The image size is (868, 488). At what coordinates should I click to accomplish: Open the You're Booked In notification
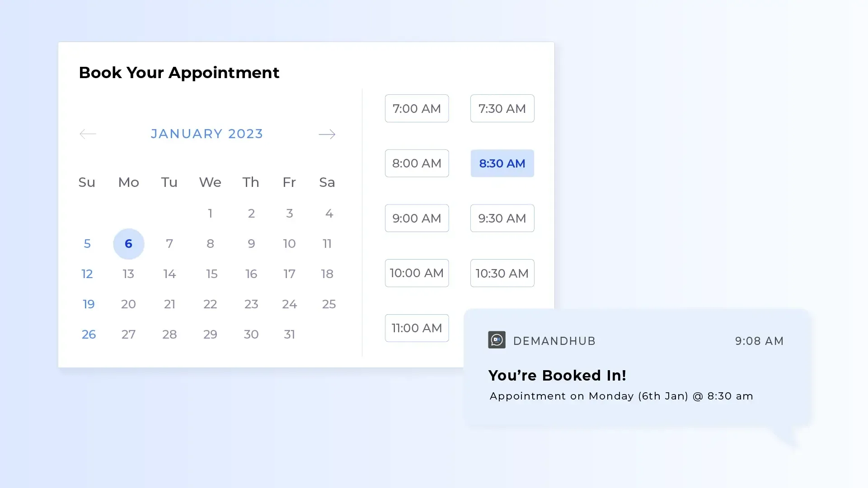click(x=638, y=367)
